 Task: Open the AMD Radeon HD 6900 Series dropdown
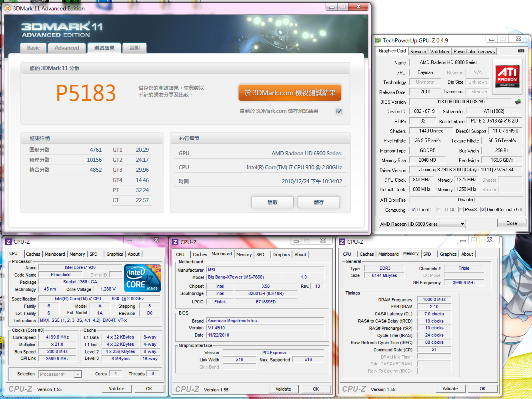tap(422, 224)
